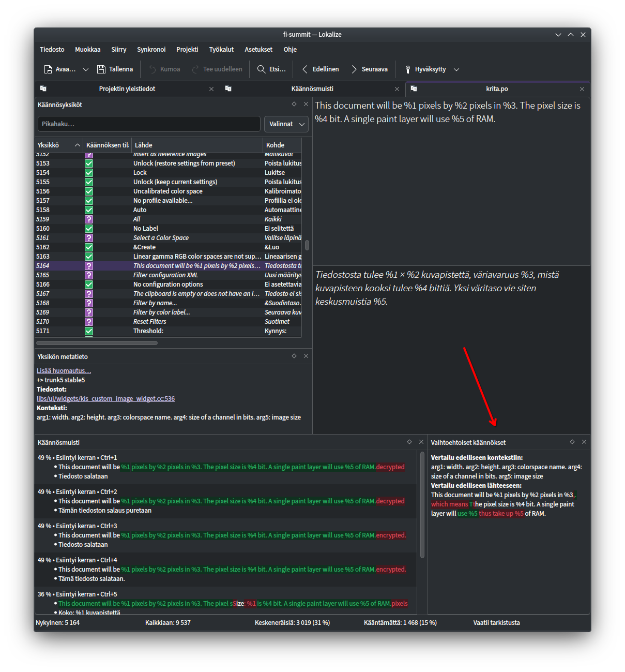This screenshot has height=672, width=625.
Task: Expand the Hyväksytty state dropdown arrow
Action: pyautogui.click(x=456, y=69)
